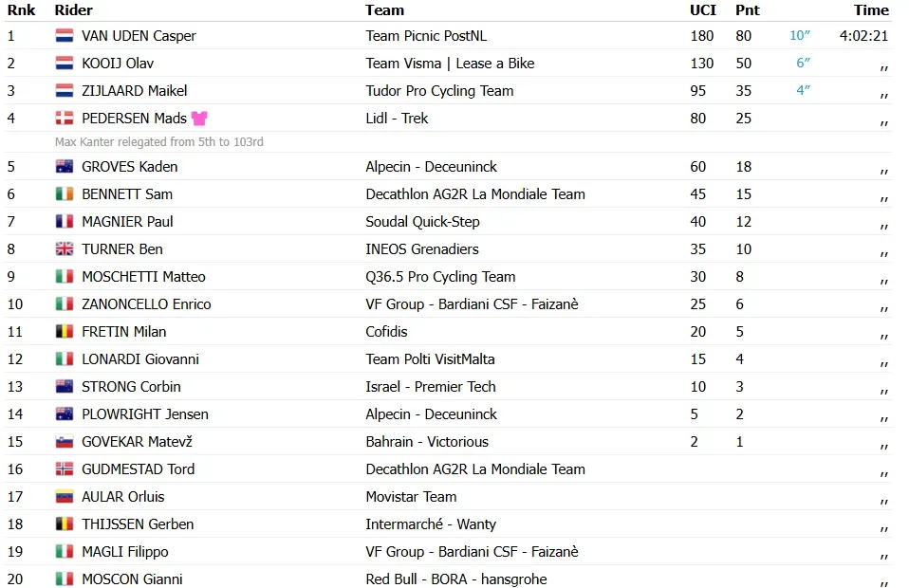
Task: Click the Dutch flag beside Van Uden Casper
Action: click(x=65, y=36)
